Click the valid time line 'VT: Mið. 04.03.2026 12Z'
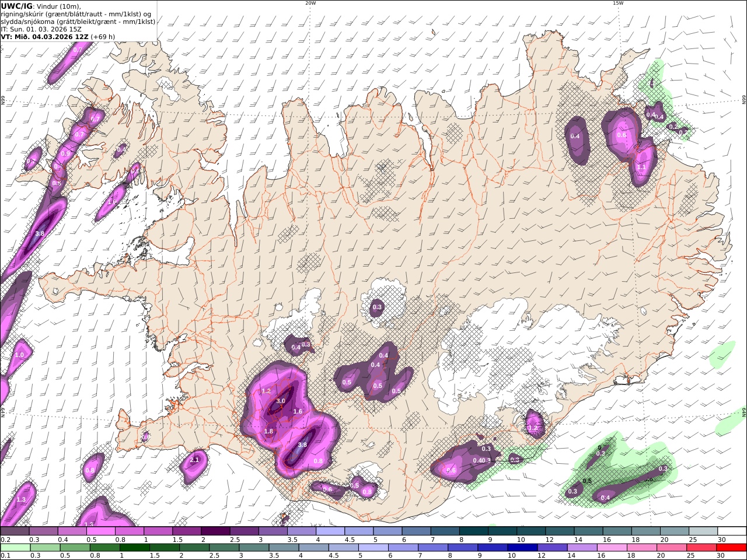This screenshot has height=560, width=747. 44,36
